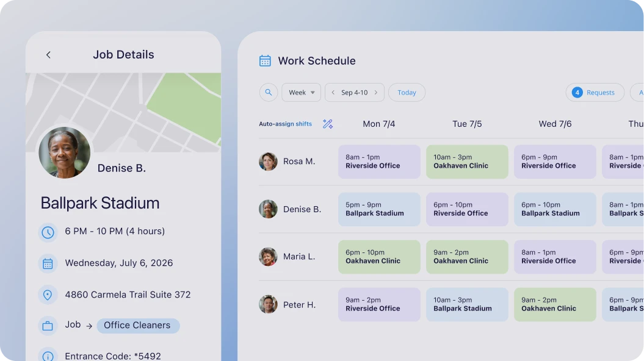644x361 pixels.
Task: Click Peter H.'s avatar in the schedule
Action: (x=268, y=304)
